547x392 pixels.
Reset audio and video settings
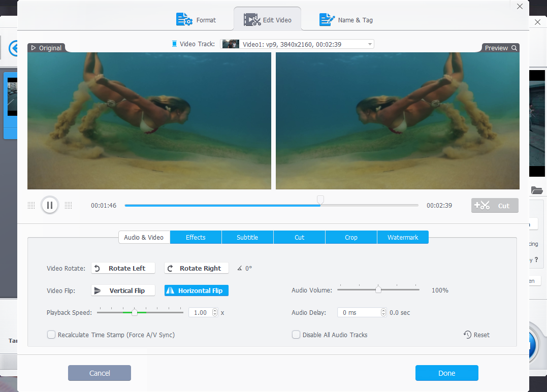pos(476,335)
